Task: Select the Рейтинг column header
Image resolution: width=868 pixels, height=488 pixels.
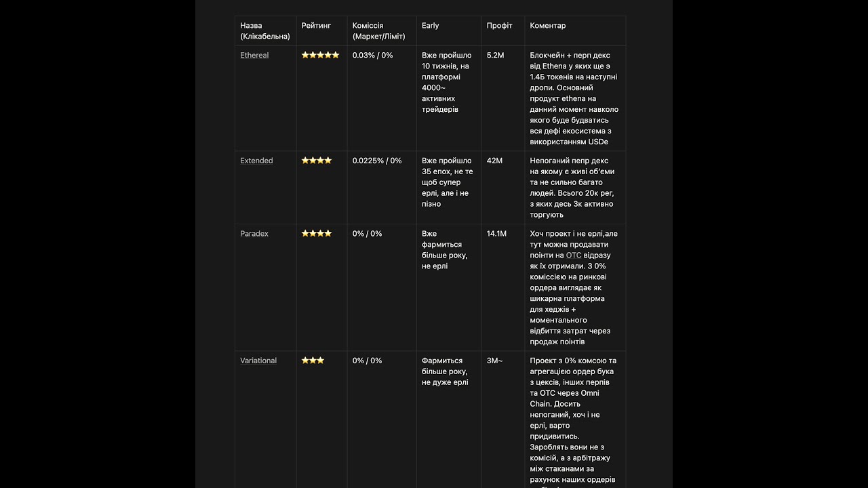Action: tap(317, 26)
